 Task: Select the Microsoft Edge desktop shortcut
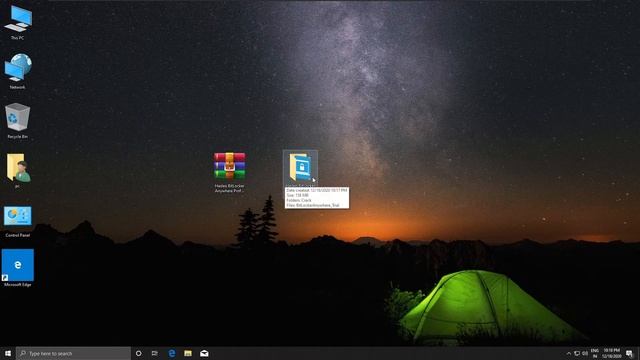click(18, 268)
